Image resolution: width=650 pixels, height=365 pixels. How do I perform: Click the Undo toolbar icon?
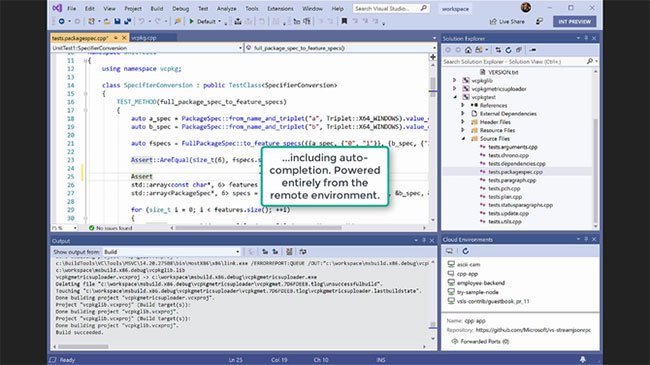pyautogui.click(x=141, y=21)
